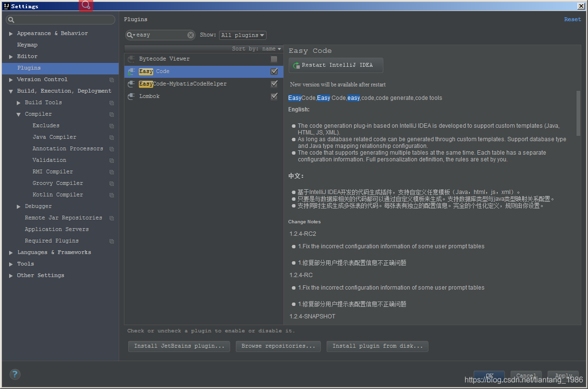Click the plugin search field containing easy

pyautogui.click(x=160, y=35)
